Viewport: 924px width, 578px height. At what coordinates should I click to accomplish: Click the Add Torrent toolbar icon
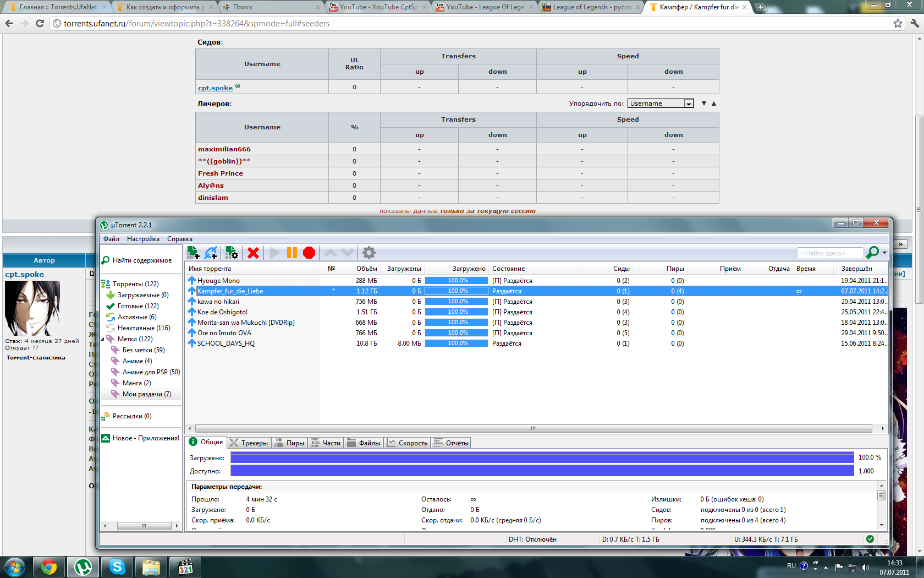tap(193, 253)
